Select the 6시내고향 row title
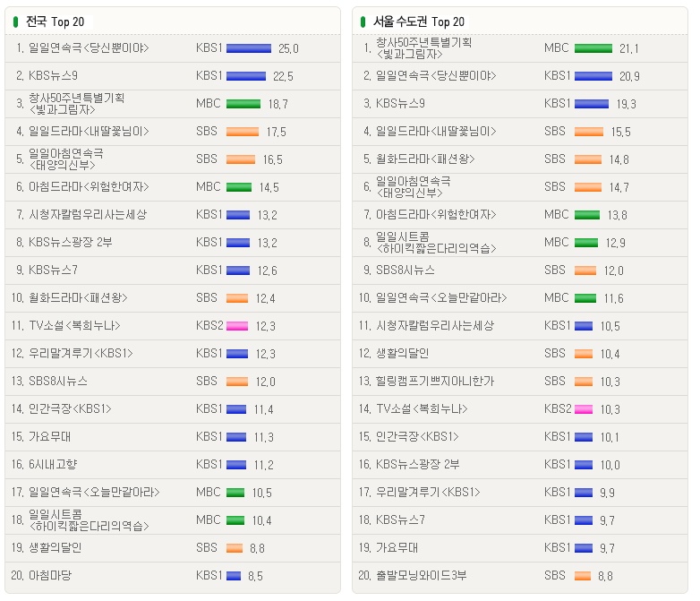 point(53,464)
